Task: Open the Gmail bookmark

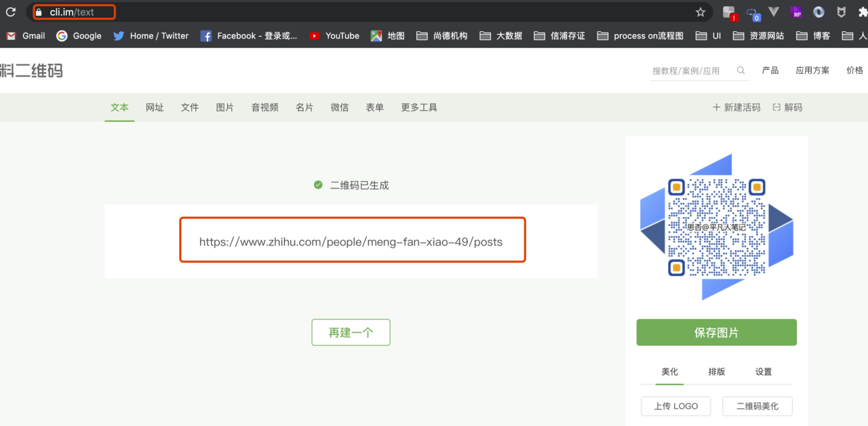Action: [26, 36]
